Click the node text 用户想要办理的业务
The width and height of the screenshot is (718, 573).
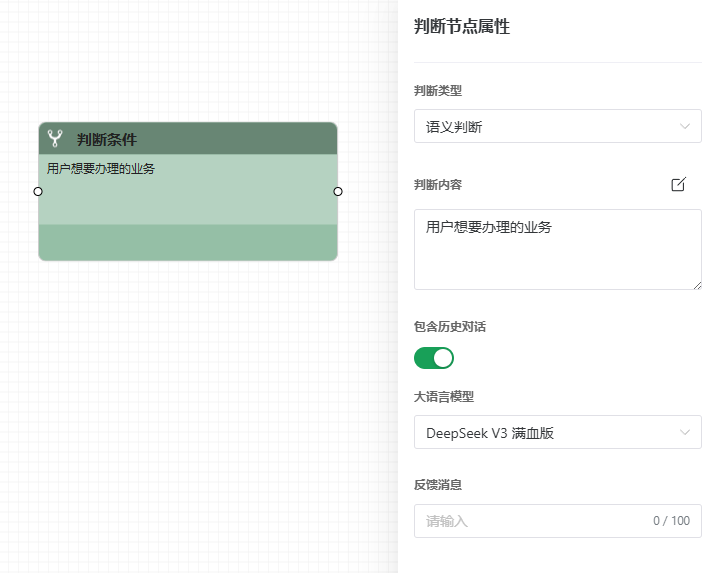click(101, 168)
